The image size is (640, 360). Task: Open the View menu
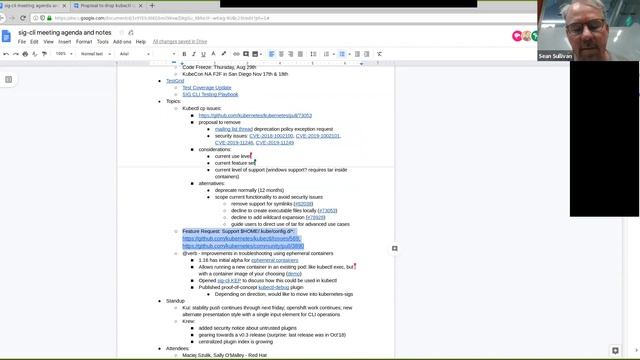(x=49, y=42)
